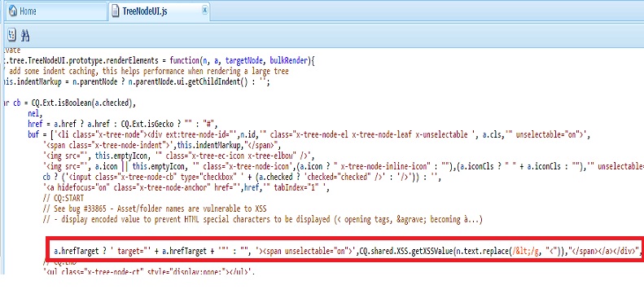This screenshot has height=294, width=644.
Task: Click the 'buf = [' line with x-tree-node
Action: point(309,134)
